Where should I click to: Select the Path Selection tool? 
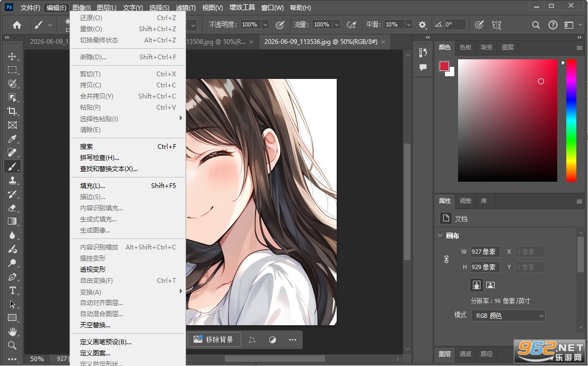(12, 304)
